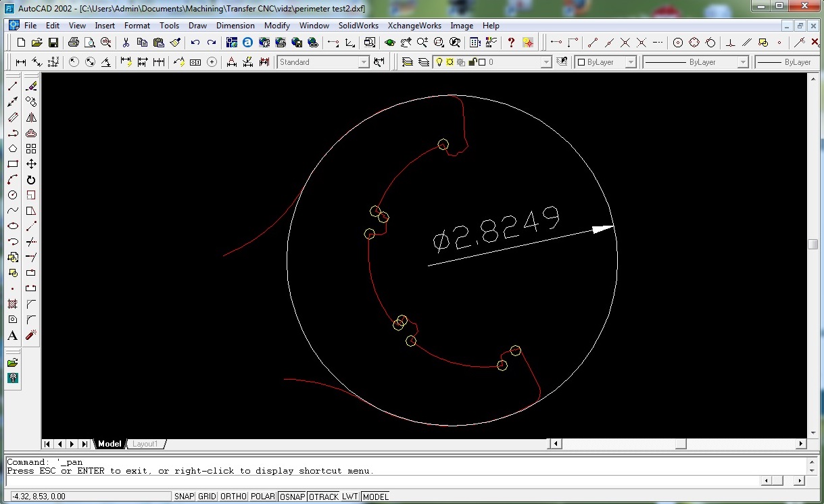Click the ∅2.8249 diameter dimension text

(x=498, y=228)
